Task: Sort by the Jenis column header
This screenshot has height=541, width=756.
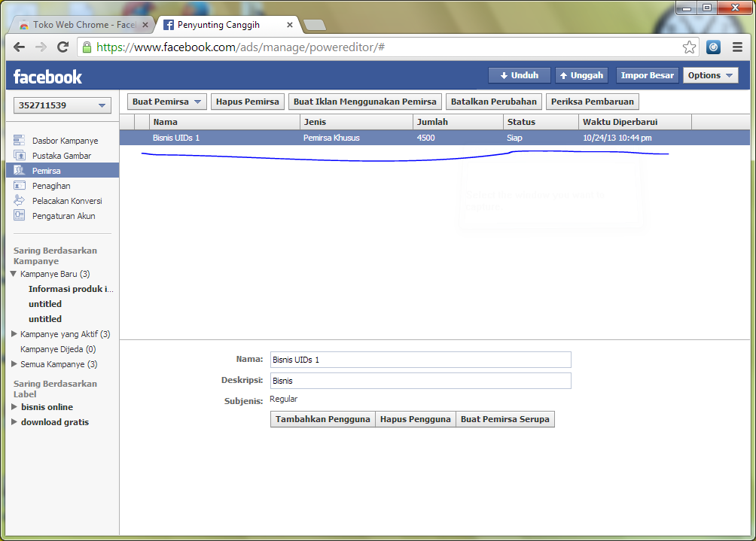Action: 356,122
